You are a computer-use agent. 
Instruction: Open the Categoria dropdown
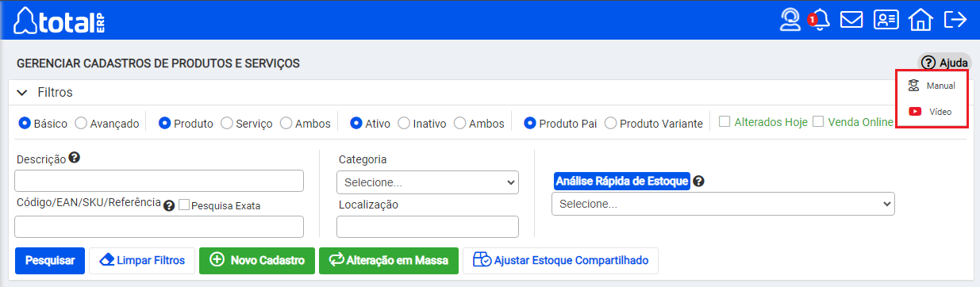coord(428,182)
